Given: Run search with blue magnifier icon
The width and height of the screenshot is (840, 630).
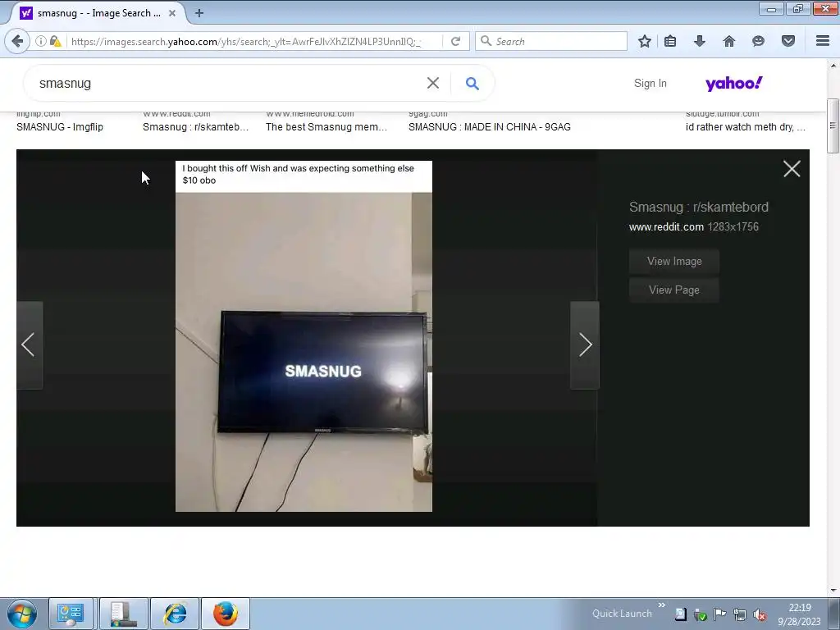Looking at the screenshot, I should 472,83.
